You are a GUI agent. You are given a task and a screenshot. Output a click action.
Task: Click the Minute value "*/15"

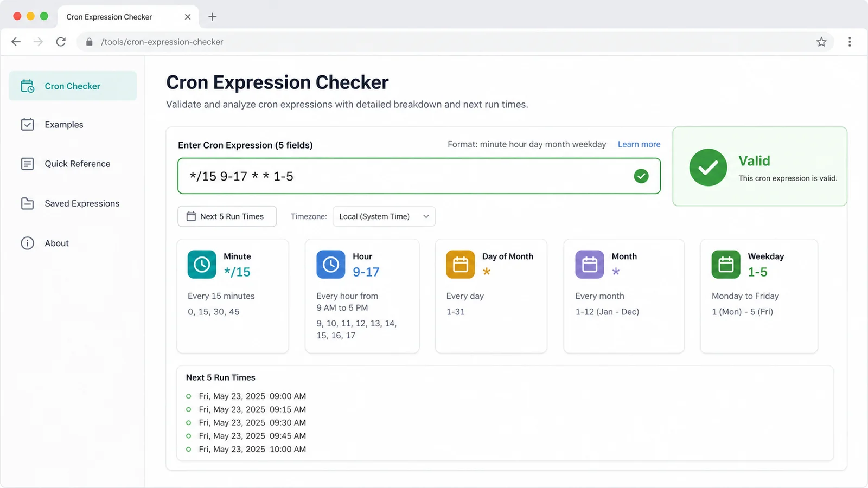click(237, 272)
